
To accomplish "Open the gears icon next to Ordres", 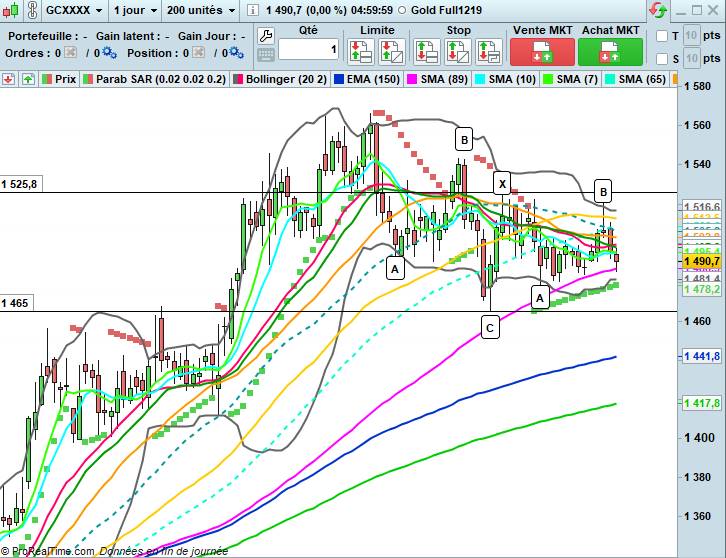I will click(109, 53).
